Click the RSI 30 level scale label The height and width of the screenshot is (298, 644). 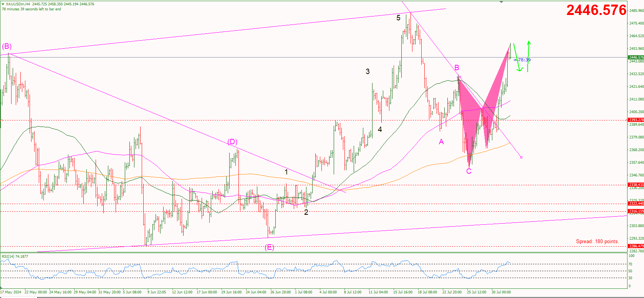coord(630,278)
